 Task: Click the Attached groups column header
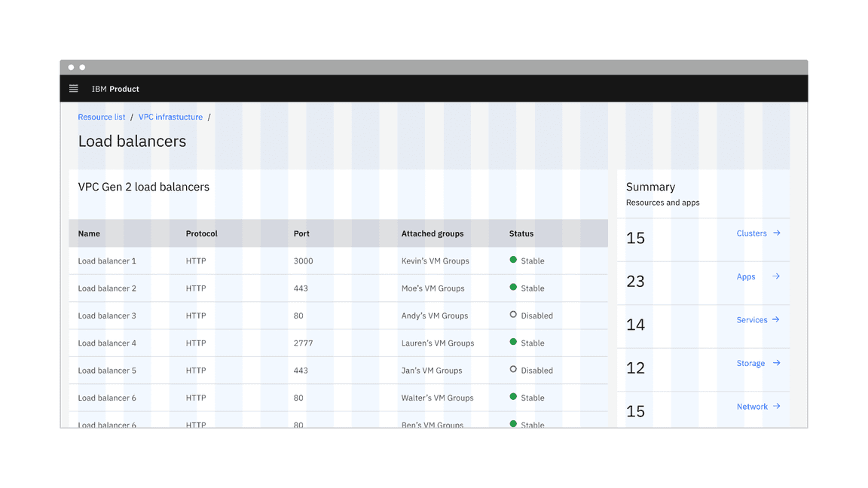click(432, 233)
